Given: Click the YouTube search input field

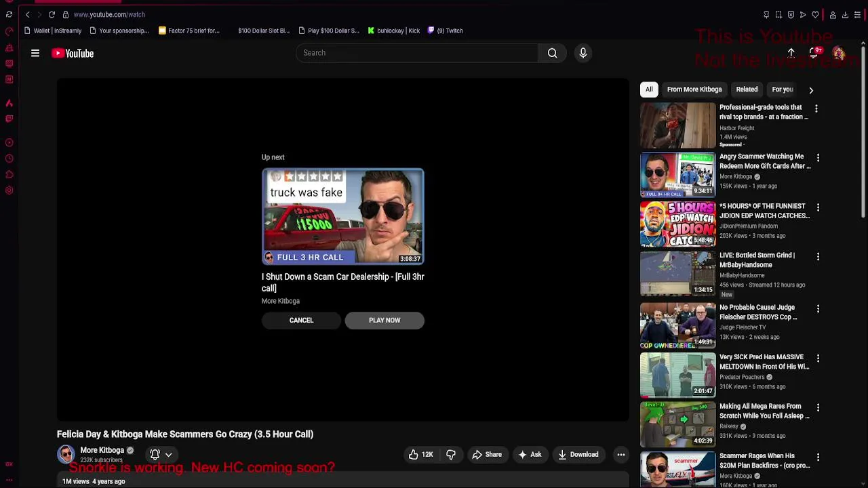Looking at the screenshot, I should (x=417, y=53).
